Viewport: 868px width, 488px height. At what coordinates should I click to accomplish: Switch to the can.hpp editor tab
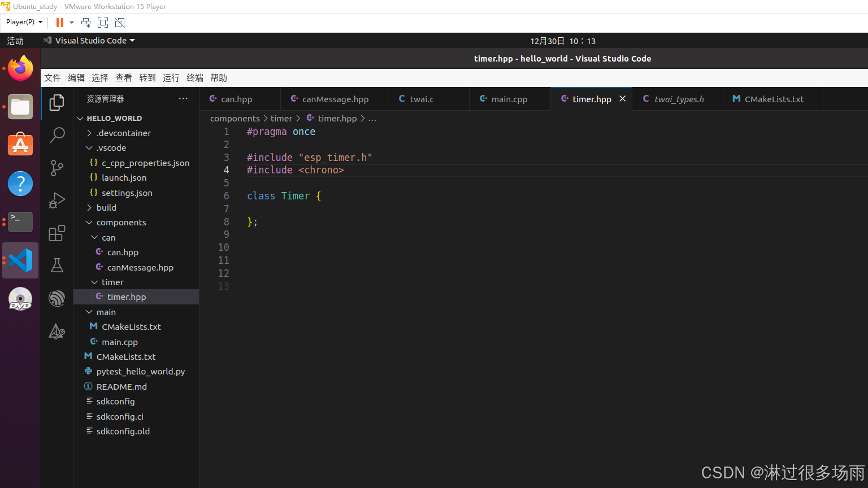pyautogui.click(x=240, y=99)
